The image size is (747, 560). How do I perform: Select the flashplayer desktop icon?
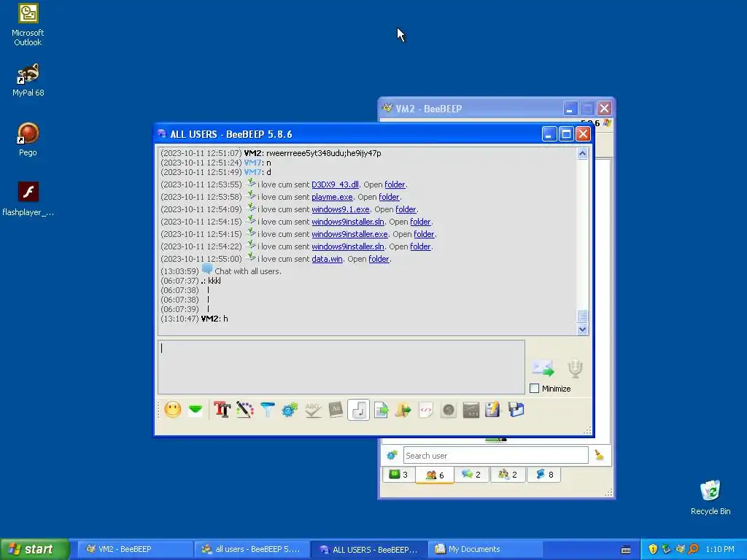(x=28, y=199)
